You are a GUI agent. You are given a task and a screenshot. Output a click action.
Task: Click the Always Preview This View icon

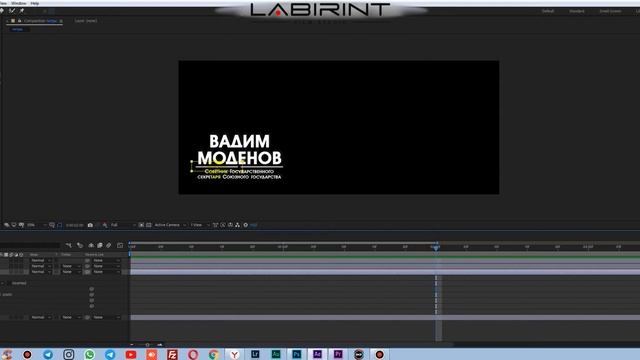pyautogui.click(x=7, y=225)
